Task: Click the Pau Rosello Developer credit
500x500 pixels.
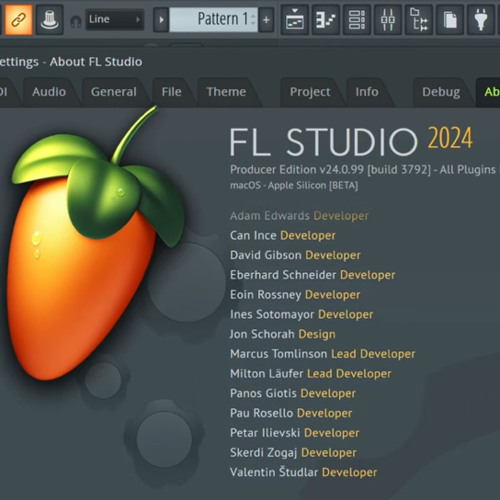Action: click(x=291, y=413)
